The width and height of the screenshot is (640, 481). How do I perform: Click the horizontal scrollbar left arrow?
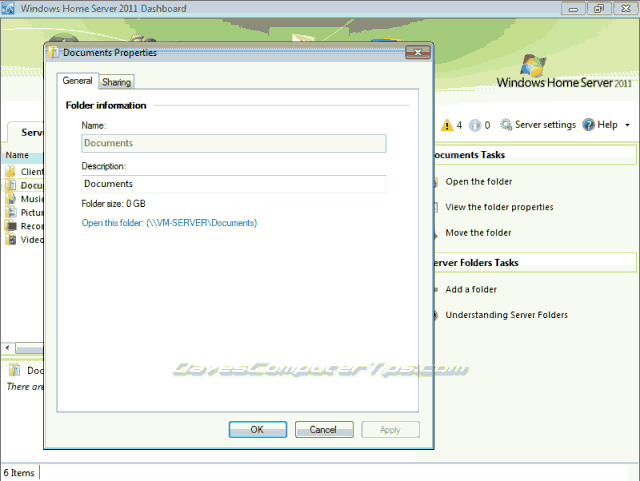tap(7, 348)
